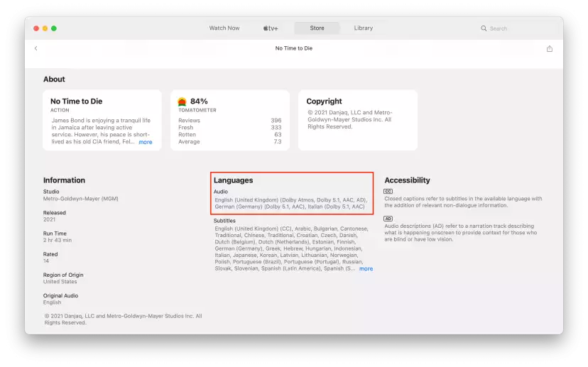Viewport: 588px width, 367px height.
Task: Click the green fullscreen window button
Action: (x=54, y=28)
